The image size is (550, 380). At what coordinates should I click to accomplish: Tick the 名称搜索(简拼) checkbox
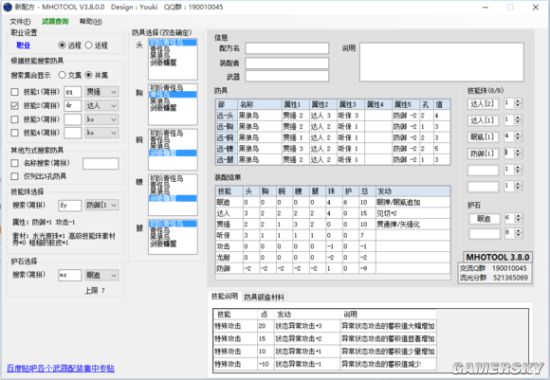(15, 163)
